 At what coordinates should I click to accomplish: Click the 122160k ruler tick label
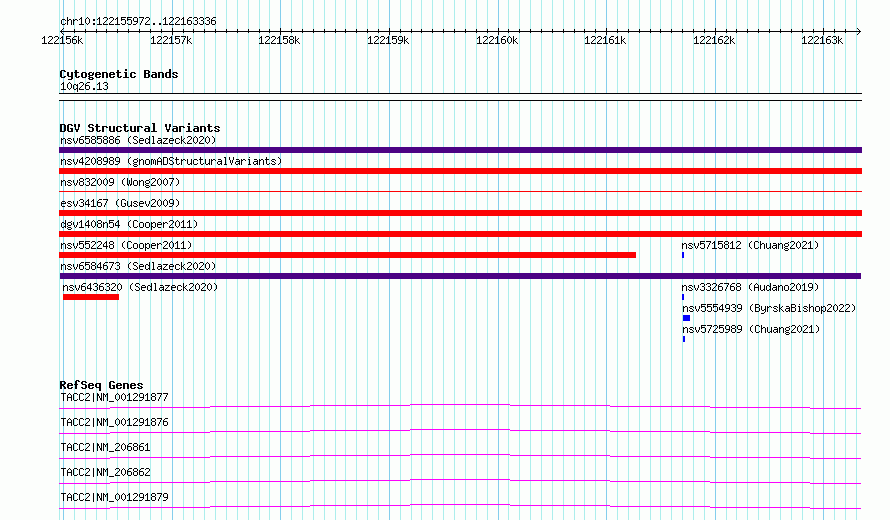coord(497,40)
